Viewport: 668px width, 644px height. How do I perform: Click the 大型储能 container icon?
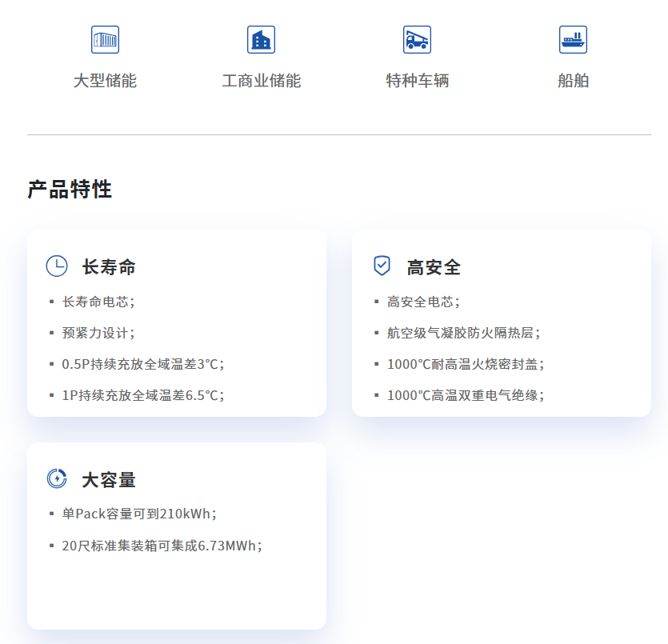pyautogui.click(x=105, y=39)
